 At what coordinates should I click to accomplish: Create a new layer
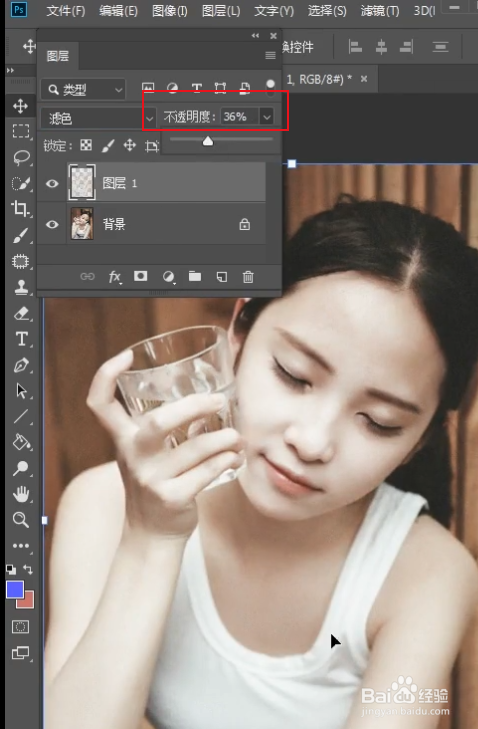tap(222, 277)
